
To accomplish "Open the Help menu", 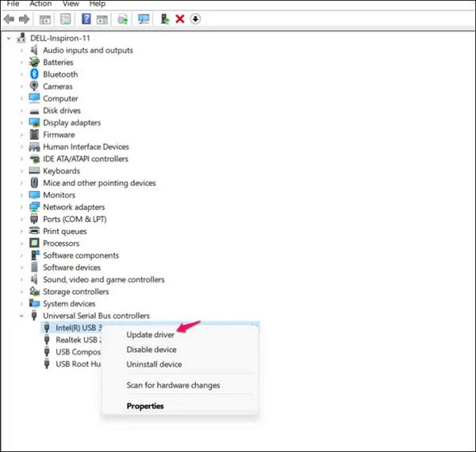I will 98,4.
